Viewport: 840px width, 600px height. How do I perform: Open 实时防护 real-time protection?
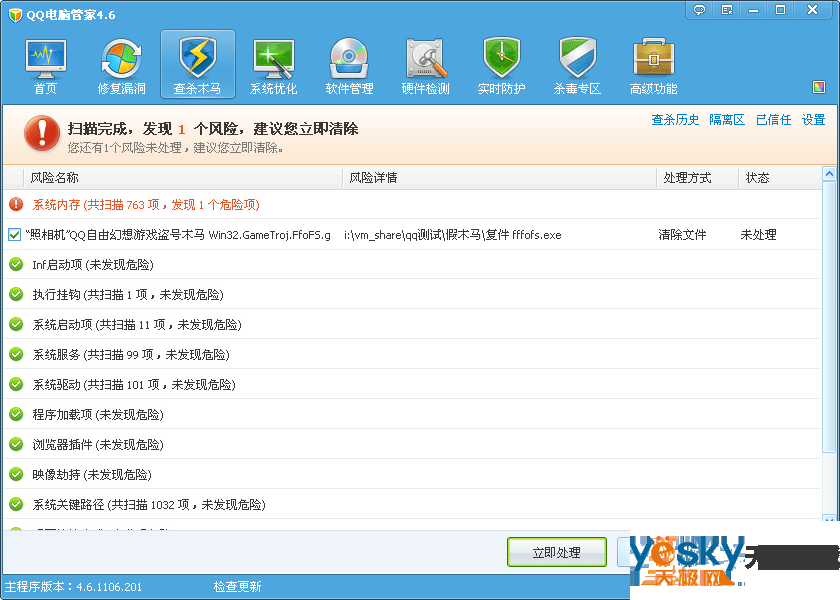pos(501,66)
